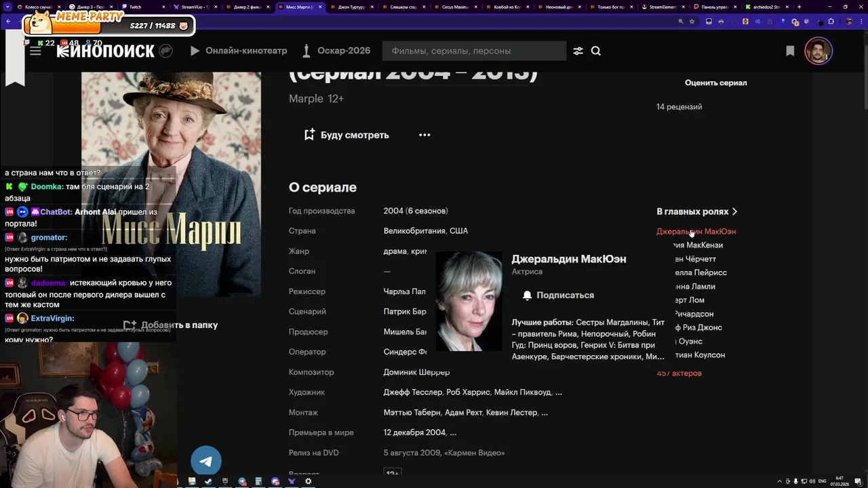Click the bell icon next to Подписаться
868x488 pixels.
click(527, 296)
